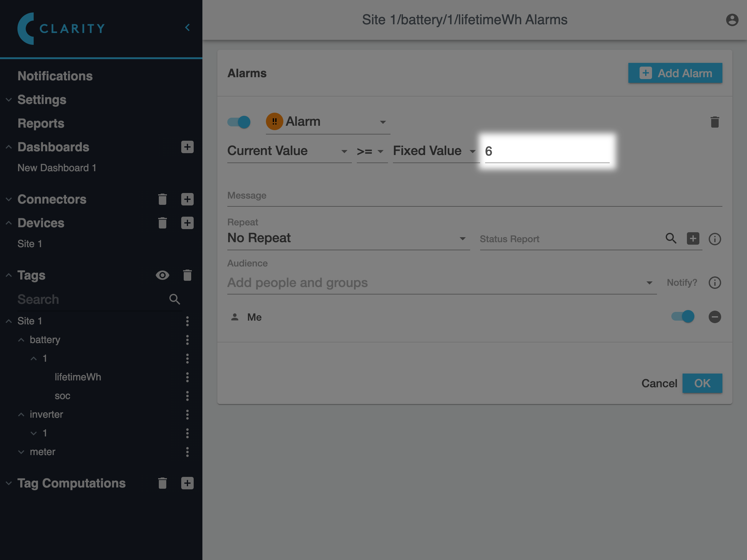Add a new status report with the plus icon

pos(693,238)
